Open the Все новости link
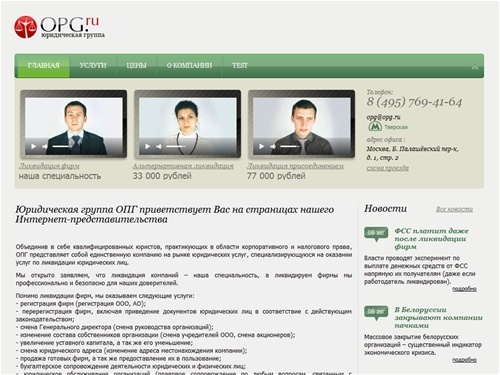Image resolution: width=500 pixels, height=375 pixels. point(454,209)
